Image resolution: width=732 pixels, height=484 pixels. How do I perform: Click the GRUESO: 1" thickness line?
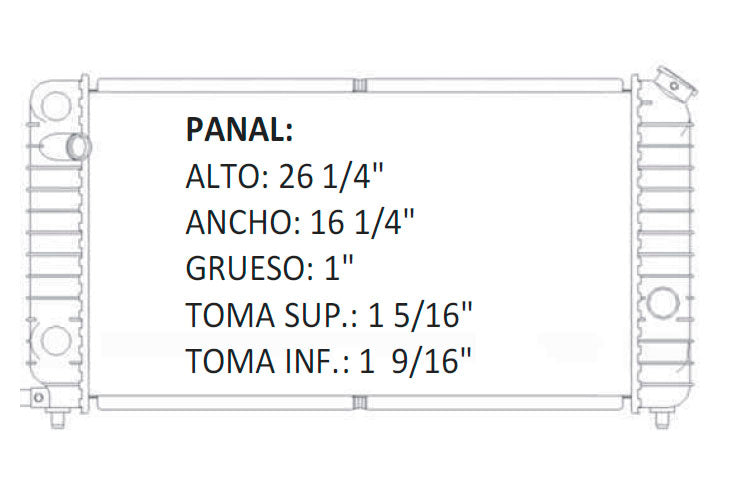271,268
